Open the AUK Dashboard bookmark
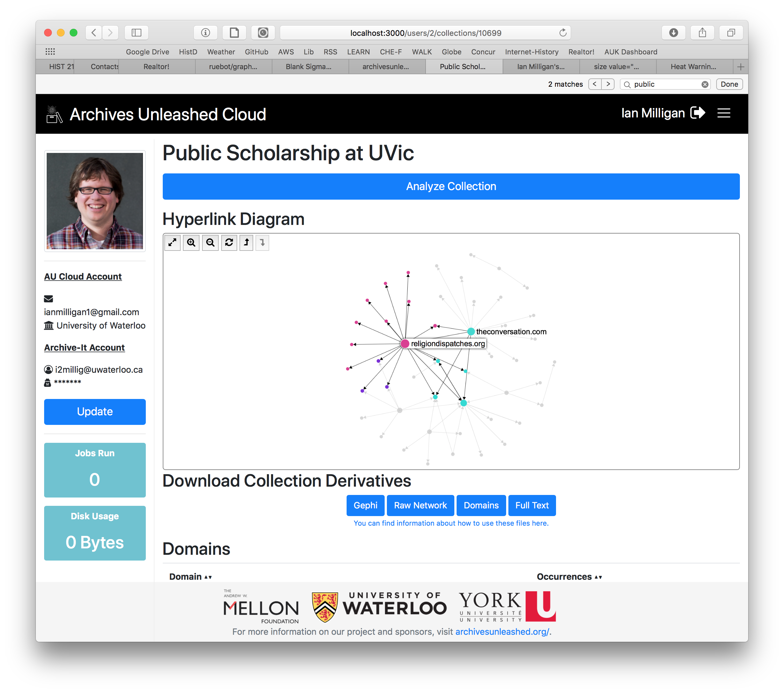Screen dimensions: 784x693 (x=631, y=52)
